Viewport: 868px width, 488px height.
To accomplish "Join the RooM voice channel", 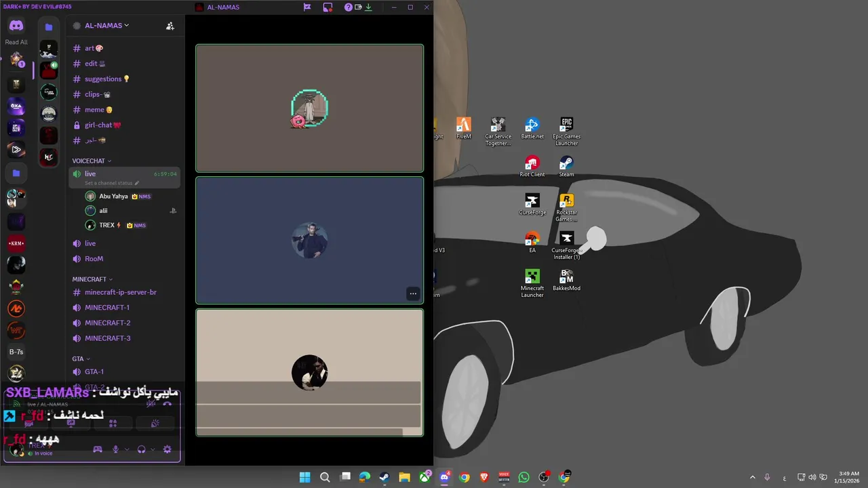I will click(x=125, y=259).
